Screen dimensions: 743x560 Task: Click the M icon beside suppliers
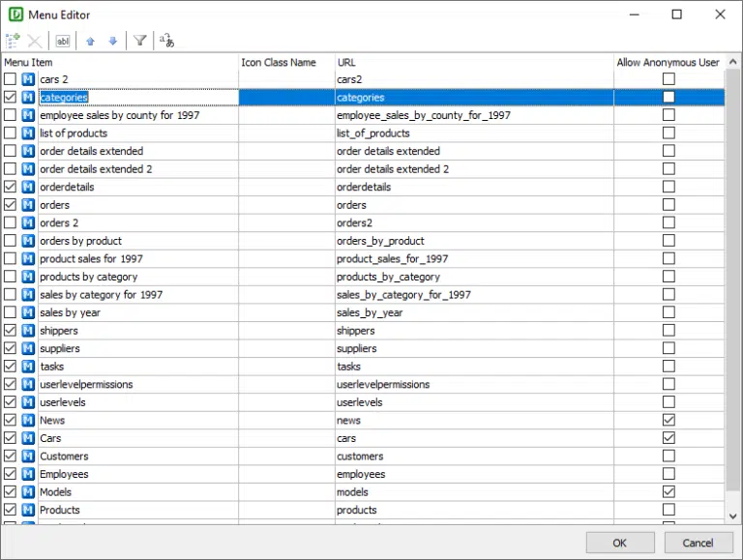[x=28, y=348]
